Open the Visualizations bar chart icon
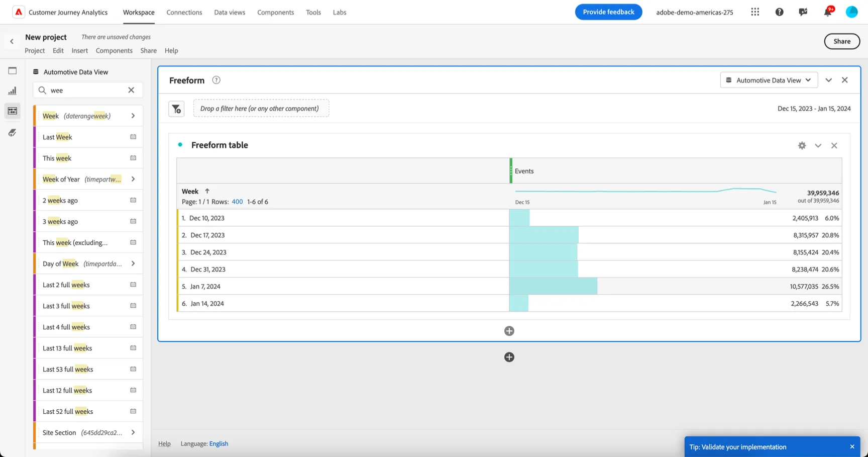 [x=13, y=91]
